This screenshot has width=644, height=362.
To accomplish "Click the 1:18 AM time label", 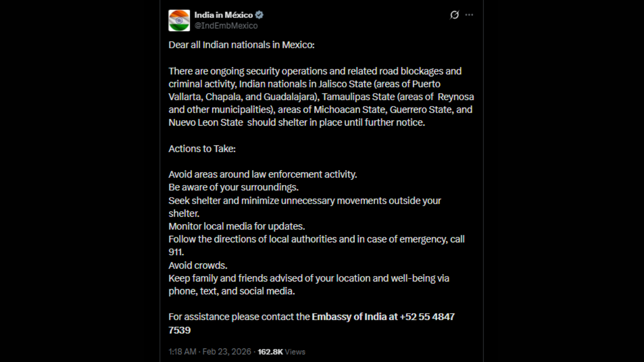I will click(182, 352).
